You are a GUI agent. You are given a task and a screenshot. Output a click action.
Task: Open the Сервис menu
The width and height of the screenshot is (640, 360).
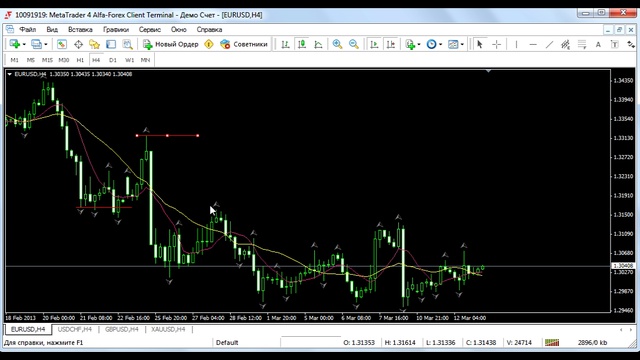[x=150, y=29]
